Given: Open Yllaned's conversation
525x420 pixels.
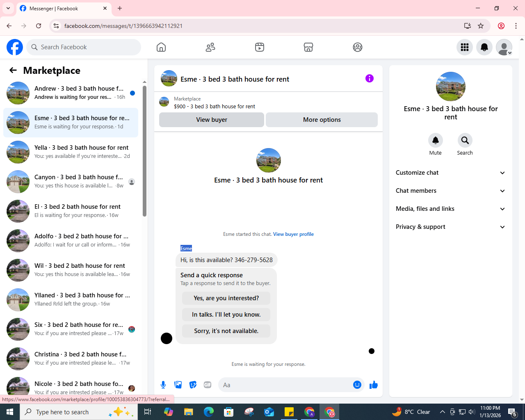Looking at the screenshot, I should click(x=71, y=300).
